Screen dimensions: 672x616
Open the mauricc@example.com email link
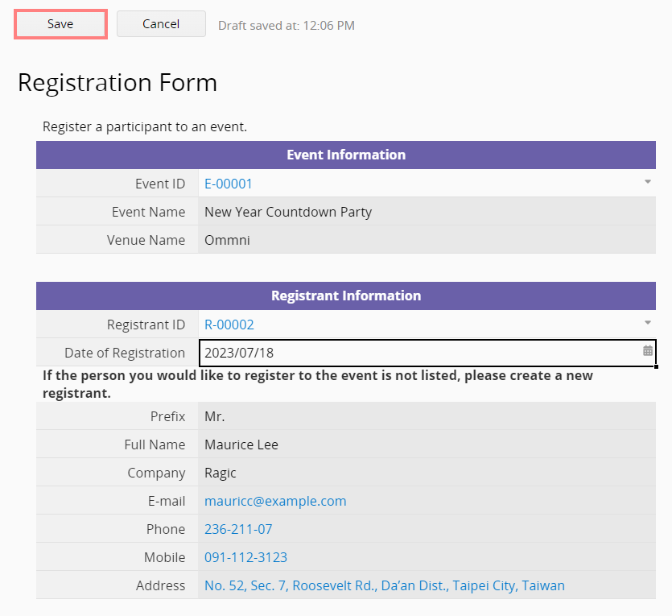[275, 501]
